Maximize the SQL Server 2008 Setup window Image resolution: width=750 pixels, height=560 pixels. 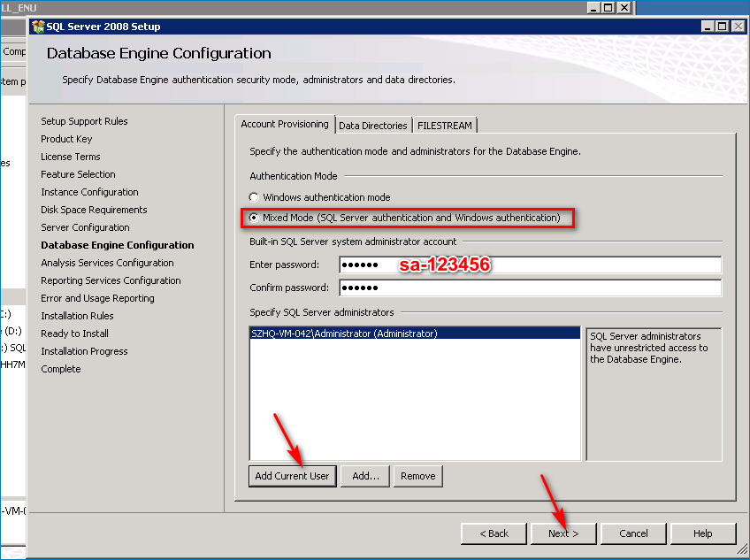point(723,27)
